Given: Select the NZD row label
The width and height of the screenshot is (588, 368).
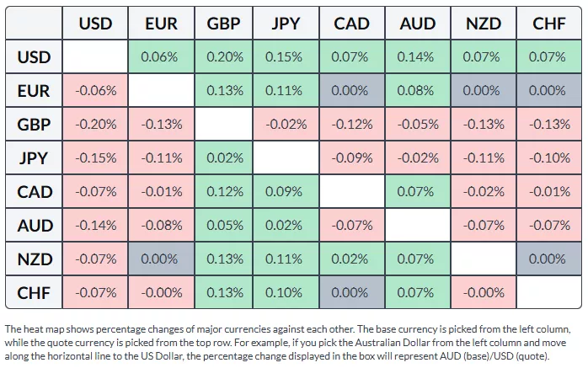Looking at the screenshot, I should coord(35,259).
